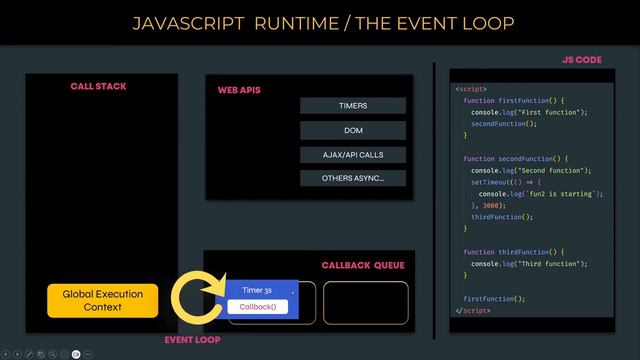Click the closing </script> tag line

click(x=473, y=311)
